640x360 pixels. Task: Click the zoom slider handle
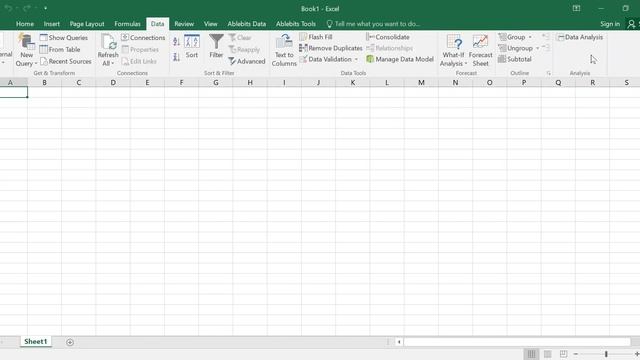(x=606, y=354)
